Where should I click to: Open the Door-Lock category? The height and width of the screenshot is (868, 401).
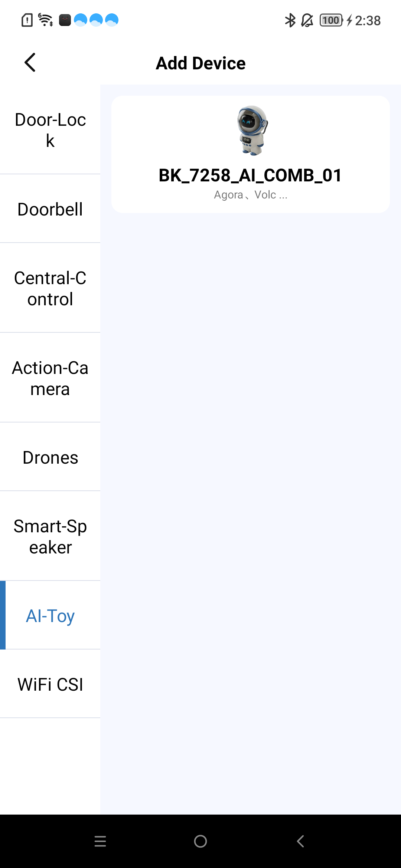(x=50, y=130)
